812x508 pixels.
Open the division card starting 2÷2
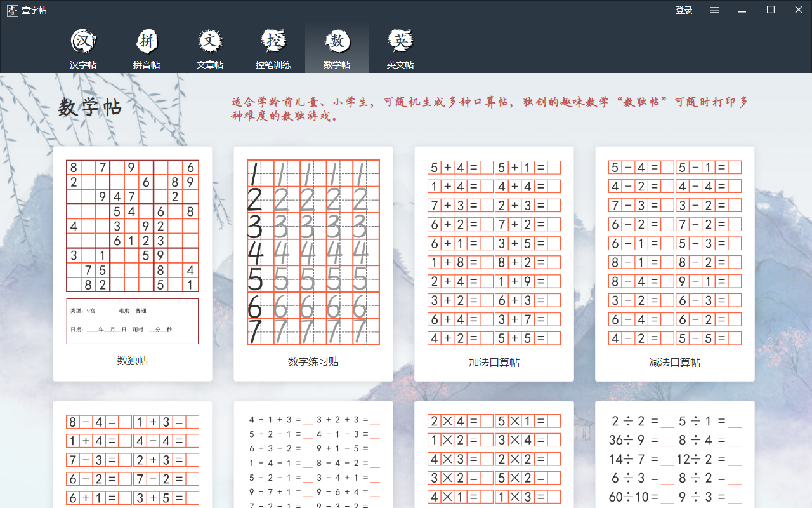(x=675, y=455)
